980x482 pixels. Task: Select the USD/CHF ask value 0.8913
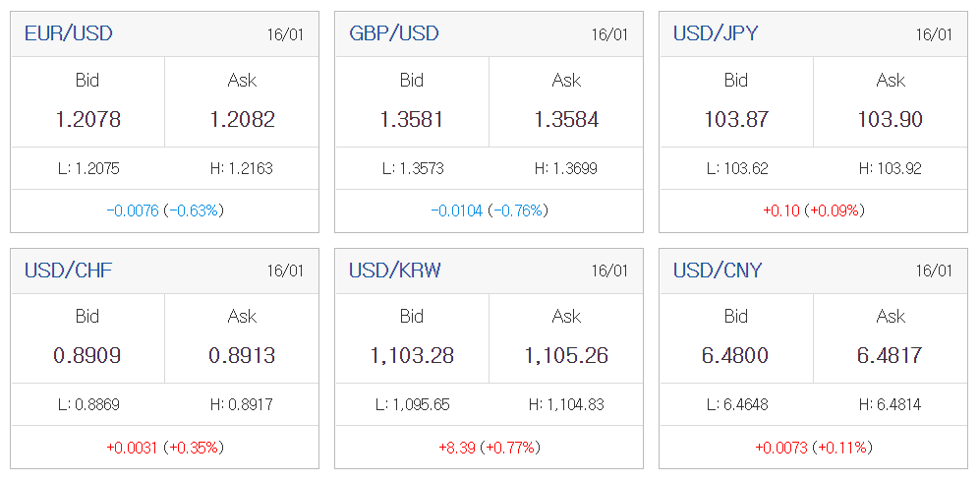(x=242, y=356)
